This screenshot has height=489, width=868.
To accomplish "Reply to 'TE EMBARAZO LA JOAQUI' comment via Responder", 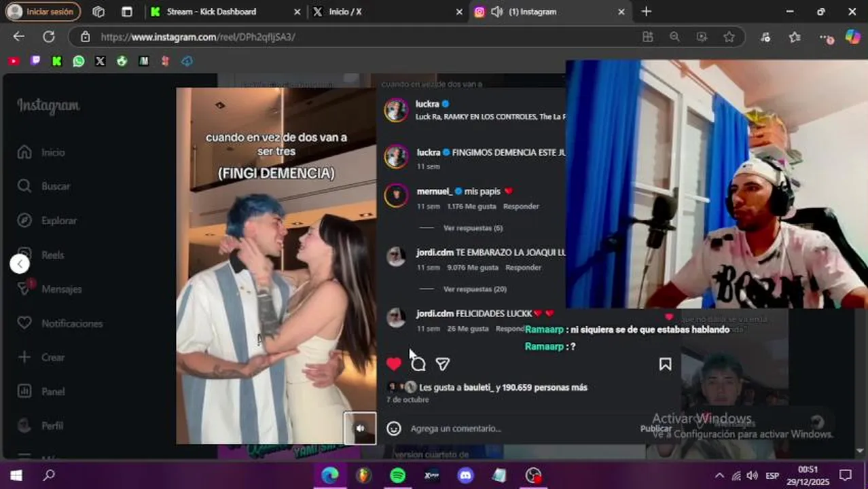I will 524,268.
